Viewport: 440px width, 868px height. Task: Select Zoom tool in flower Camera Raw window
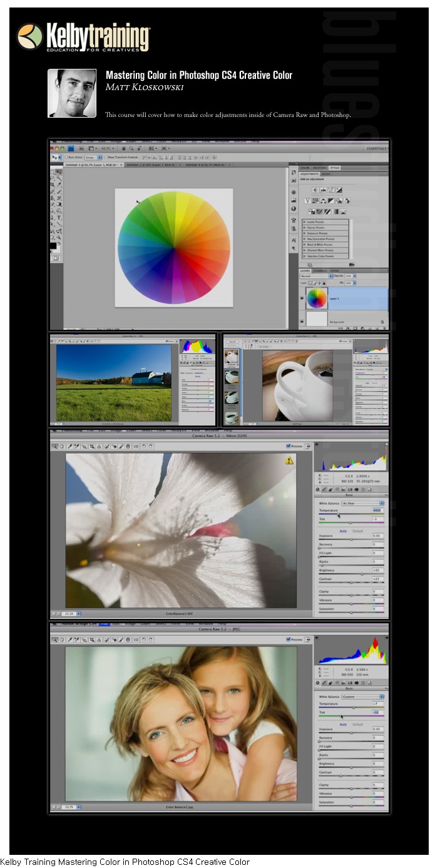(x=54, y=446)
